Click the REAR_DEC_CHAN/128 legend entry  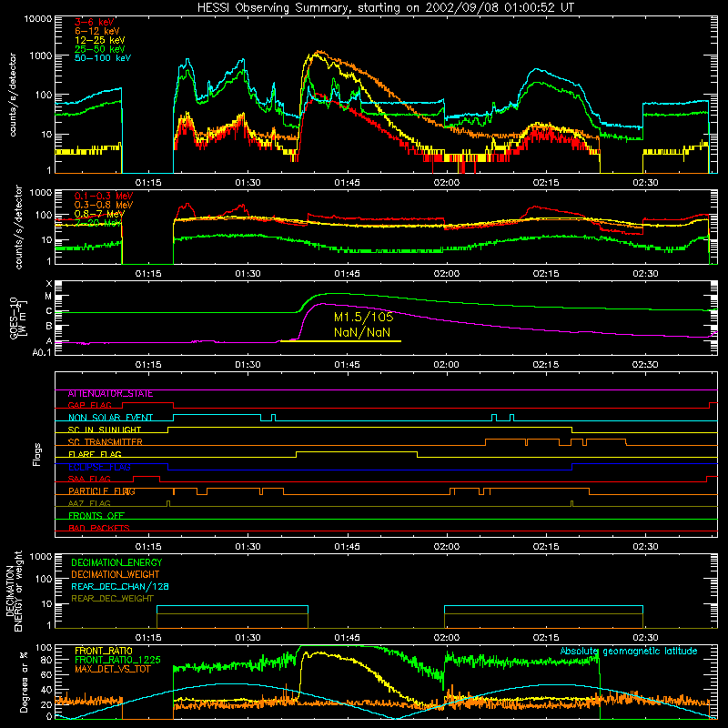point(120,587)
